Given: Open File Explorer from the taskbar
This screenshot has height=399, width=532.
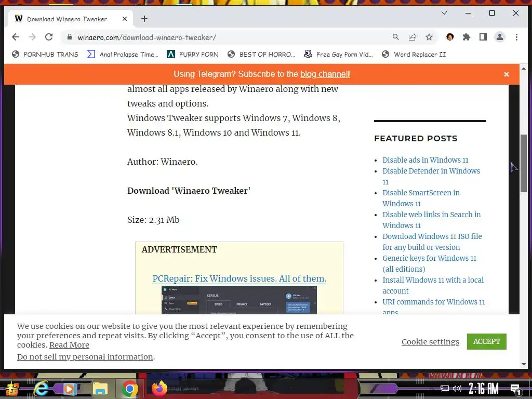Looking at the screenshot, I should [x=100, y=389].
